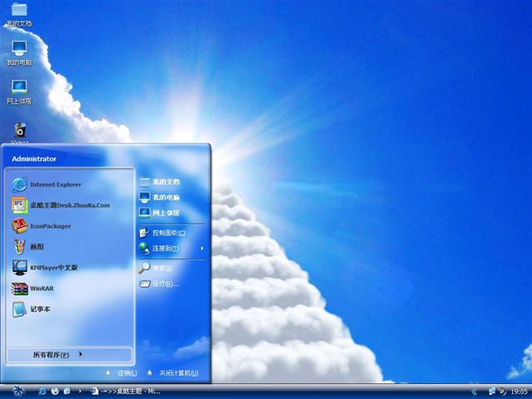The image size is (532, 399).
Task: Click the third Quick Launch icon
Action: click(66, 392)
